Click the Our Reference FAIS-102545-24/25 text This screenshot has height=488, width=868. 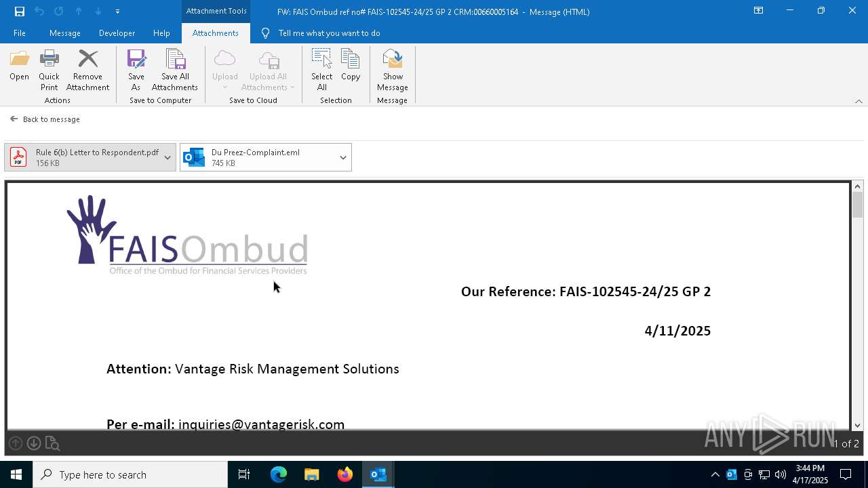point(586,291)
